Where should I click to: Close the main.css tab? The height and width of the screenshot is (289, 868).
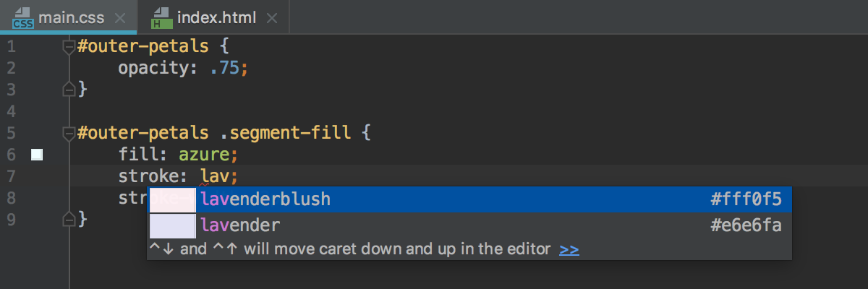click(x=120, y=17)
